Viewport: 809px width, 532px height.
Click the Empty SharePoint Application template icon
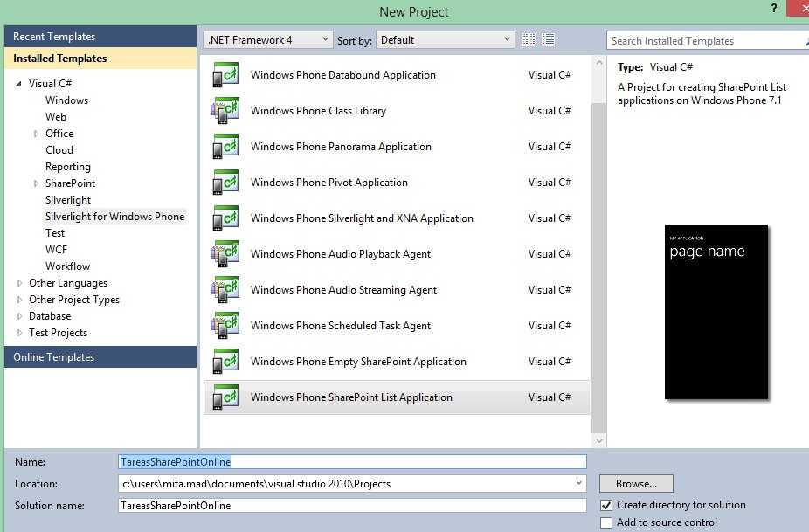coord(225,361)
